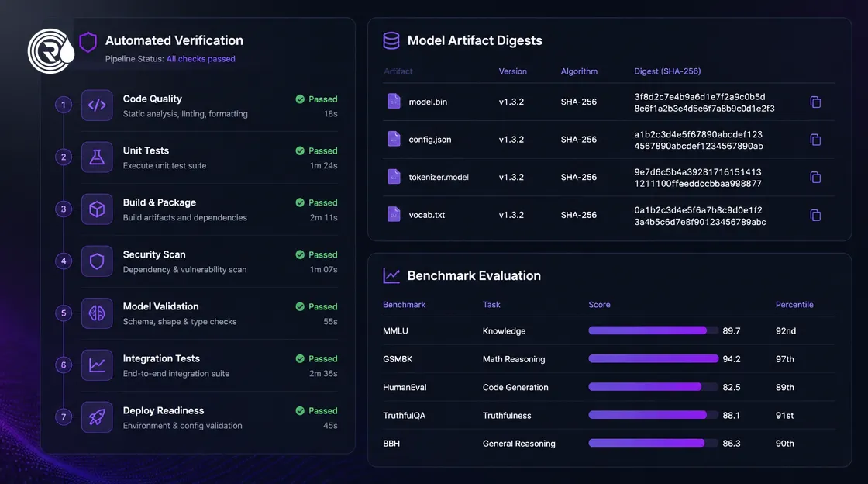
Task: Sort digests by Algorithm column header
Action: [x=579, y=71]
